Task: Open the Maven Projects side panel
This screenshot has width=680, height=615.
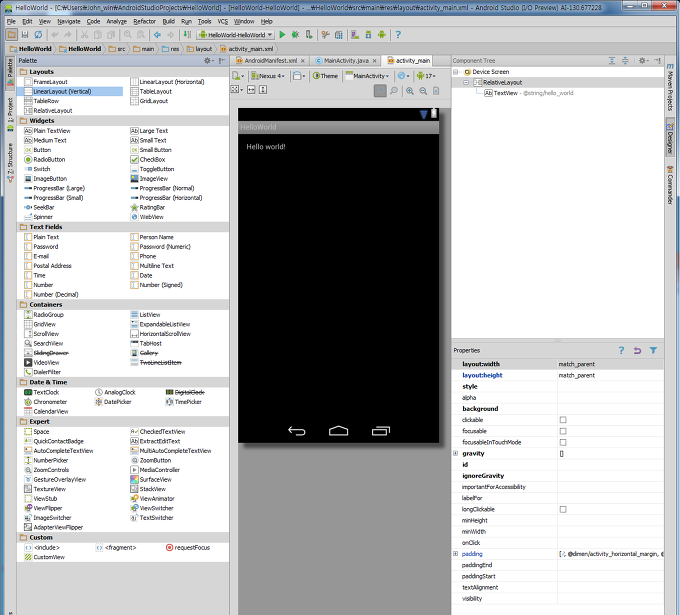Action: 670,87
